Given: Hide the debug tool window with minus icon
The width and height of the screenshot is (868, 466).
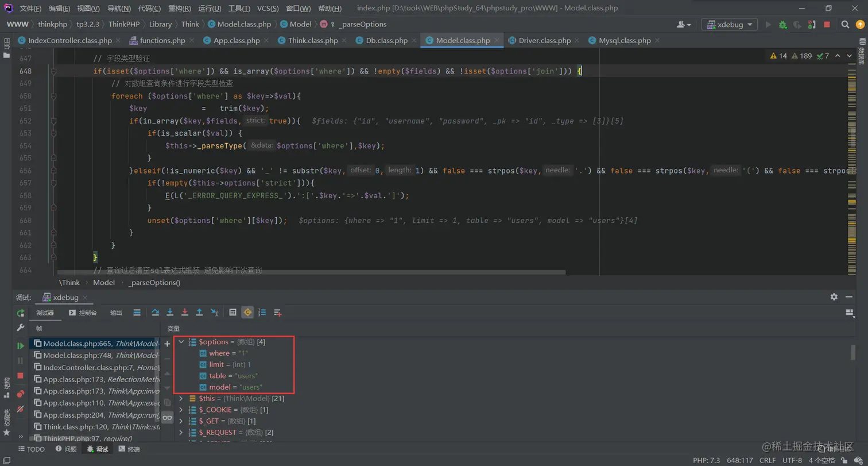Looking at the screenshot, I should point(850,297).
